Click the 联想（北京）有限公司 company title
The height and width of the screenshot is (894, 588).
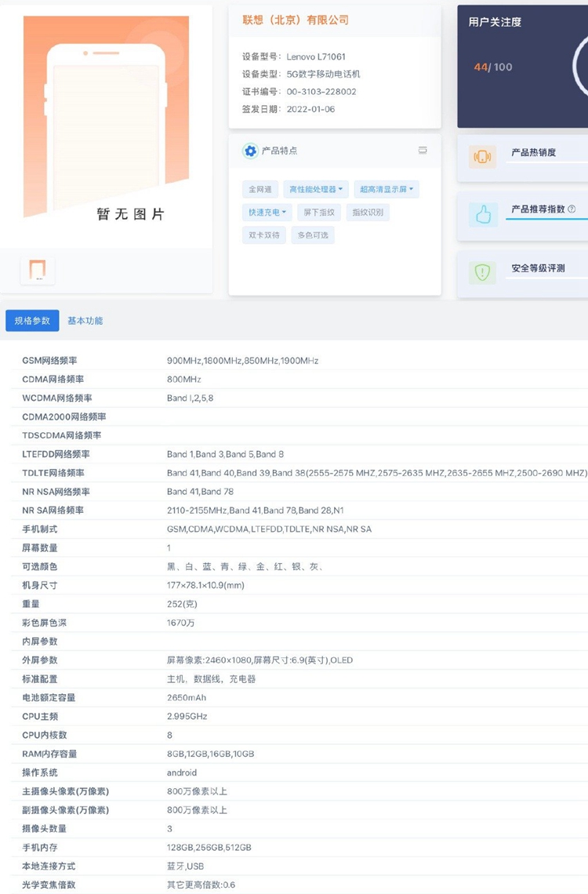coord(295,20)
